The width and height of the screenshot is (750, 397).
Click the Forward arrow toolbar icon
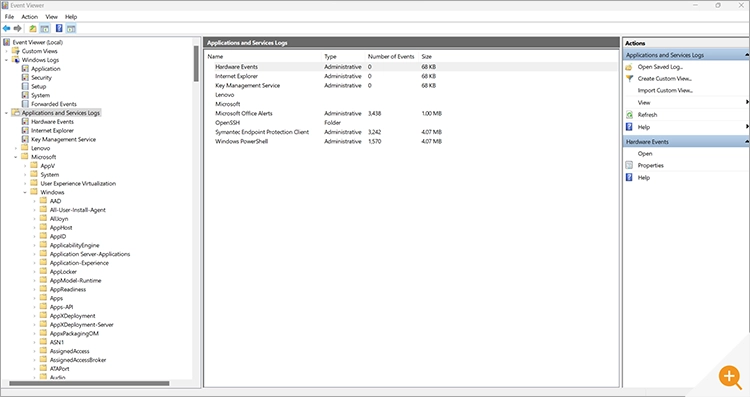pyautogui.click(x=18, y=29)
